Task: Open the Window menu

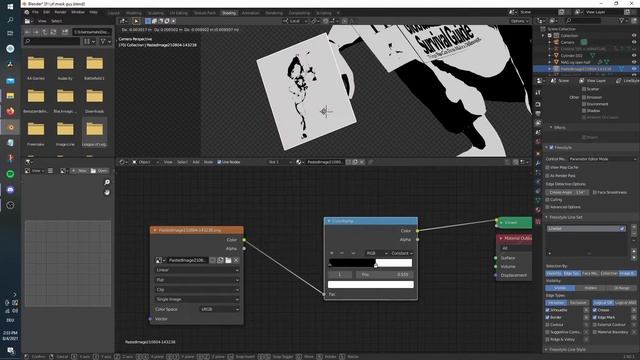Action: pyautogui.click(x=78, y=12)
